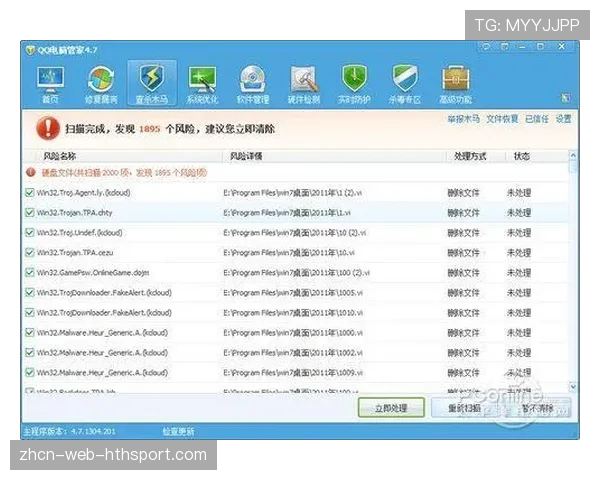Open the 软件管理 software management icon
The width and height of the screenshot is (600, 480).
pyautogui.click(x=253, y=85)
